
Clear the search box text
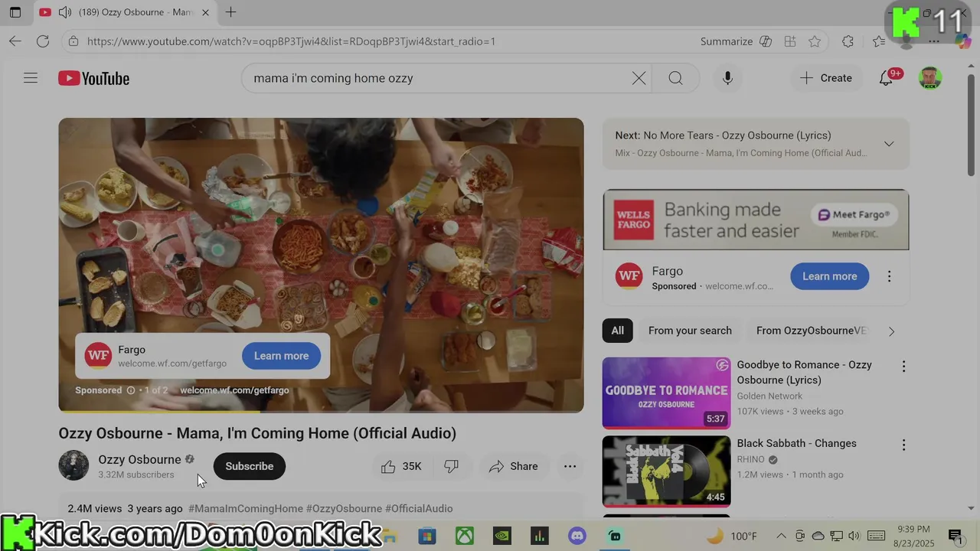coord(639,78)
